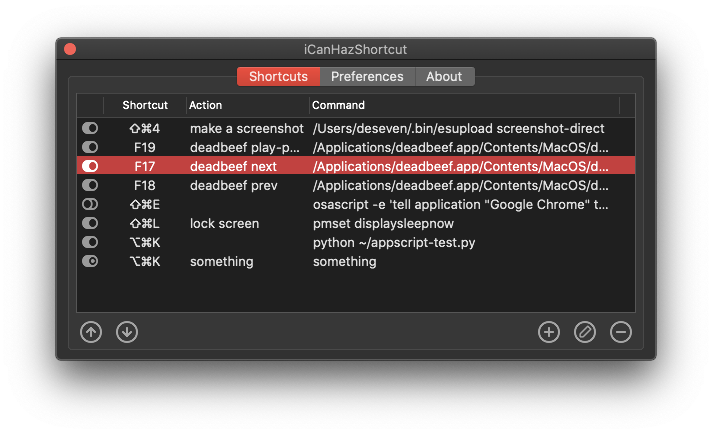712x434 pixels.
Task: Toggle the make a screenshot shortcut
Action: [90, 129]
